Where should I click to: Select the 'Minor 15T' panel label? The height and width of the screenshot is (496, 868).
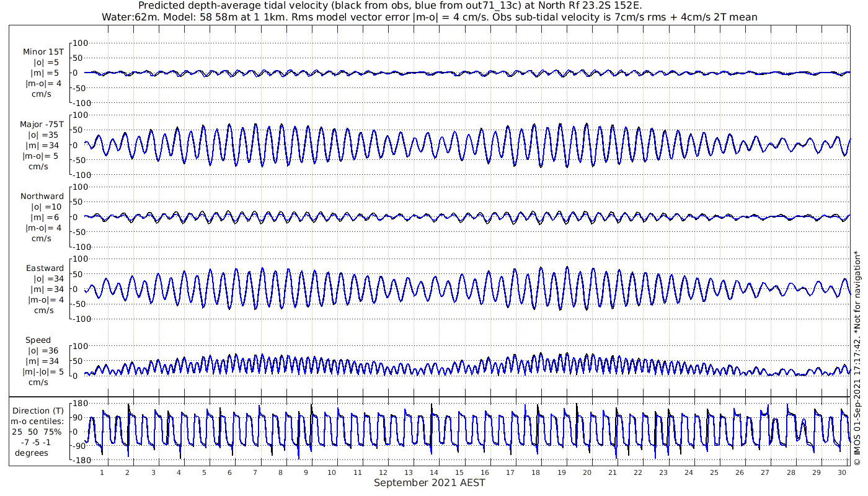click(43, 52)
